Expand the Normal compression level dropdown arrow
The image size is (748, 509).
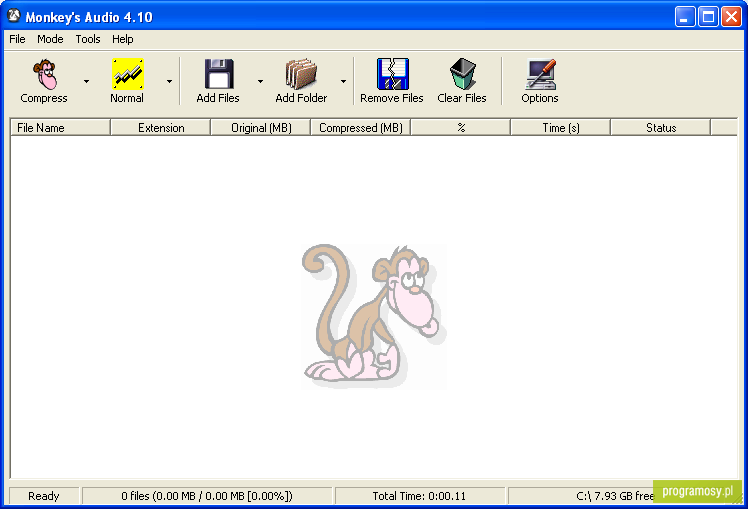(169, 82)
